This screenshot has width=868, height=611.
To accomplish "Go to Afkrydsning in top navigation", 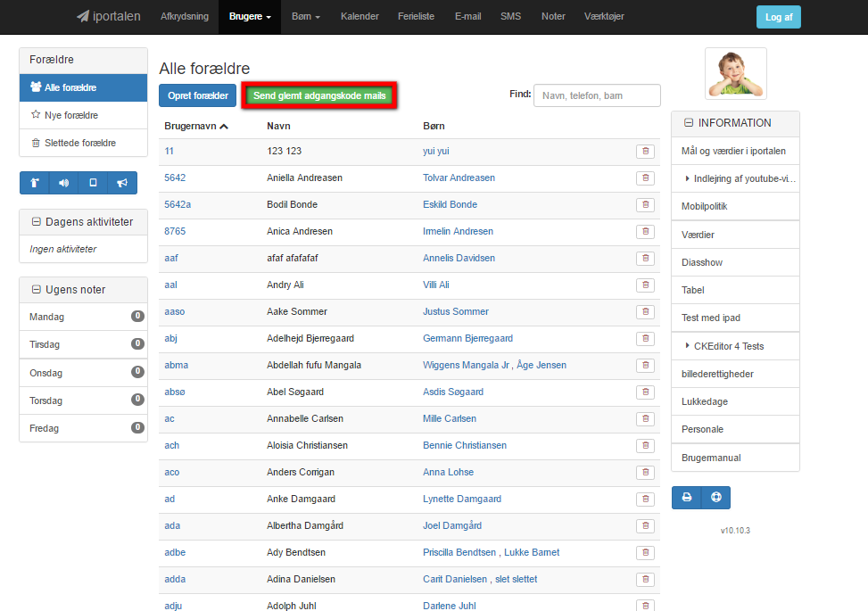I will click(x=185, y=17).
